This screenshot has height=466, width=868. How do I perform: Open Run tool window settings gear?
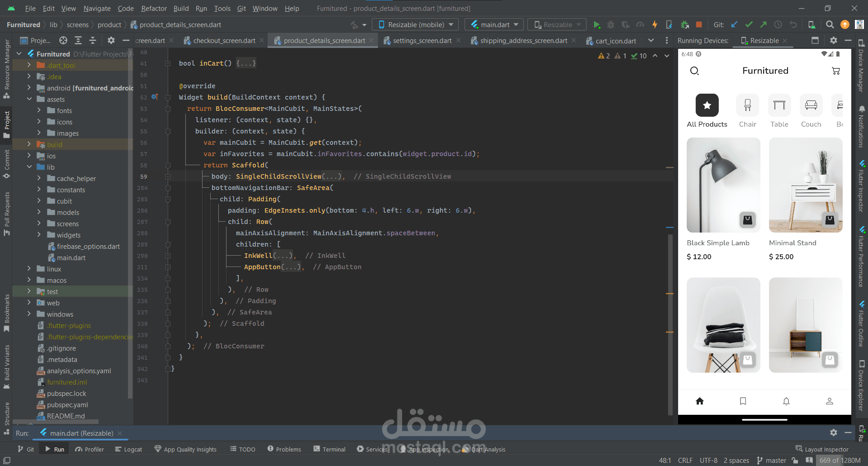tap(834, 433)
